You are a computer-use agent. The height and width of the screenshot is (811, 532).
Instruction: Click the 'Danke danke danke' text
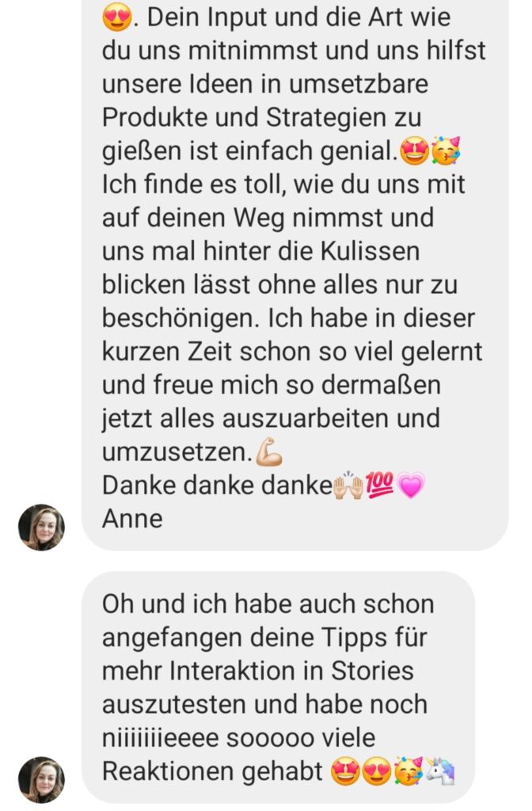point(217,485)
